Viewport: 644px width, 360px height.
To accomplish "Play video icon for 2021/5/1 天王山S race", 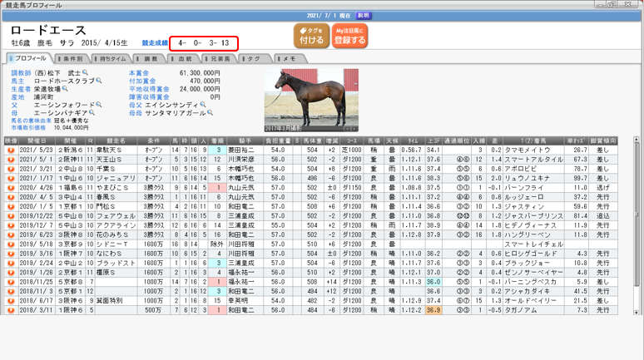I will (x=11, y=158).
